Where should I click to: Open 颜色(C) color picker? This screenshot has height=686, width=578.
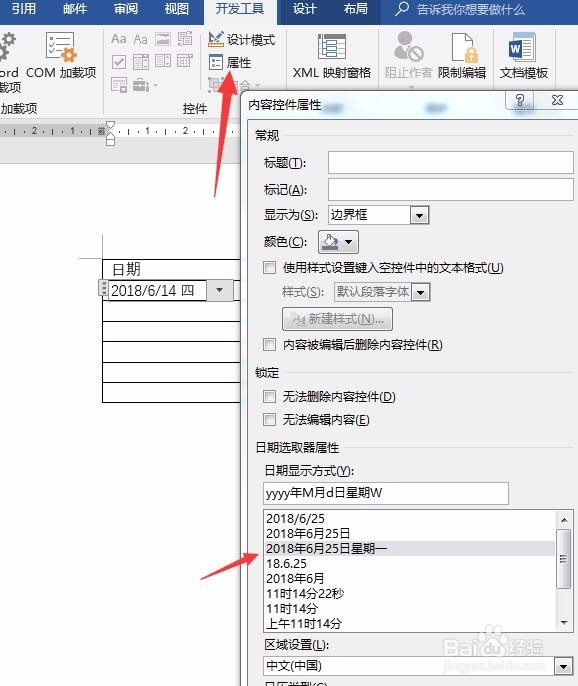338,242
